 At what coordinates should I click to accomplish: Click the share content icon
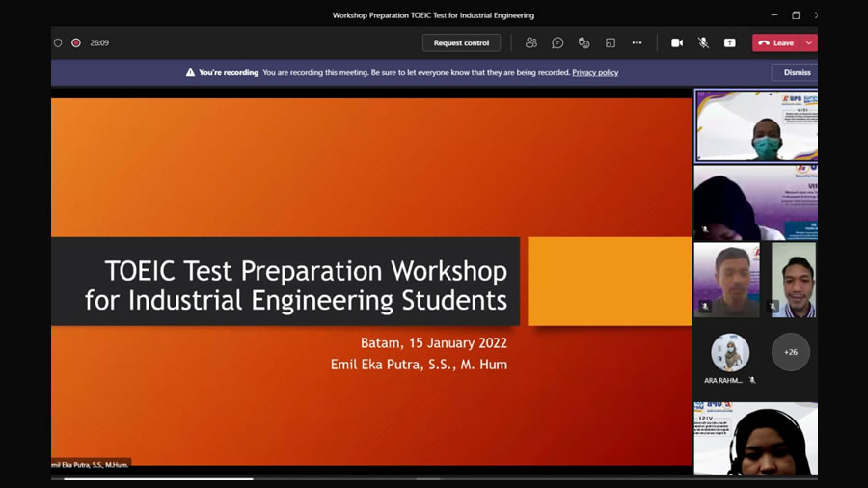[x=730, y=42]
